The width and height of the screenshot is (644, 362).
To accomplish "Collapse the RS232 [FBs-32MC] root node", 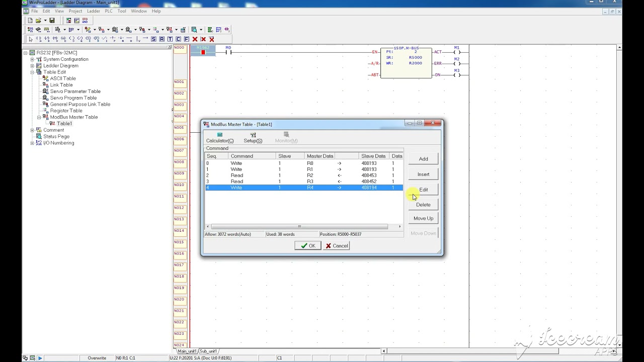I will pos(25,53).
